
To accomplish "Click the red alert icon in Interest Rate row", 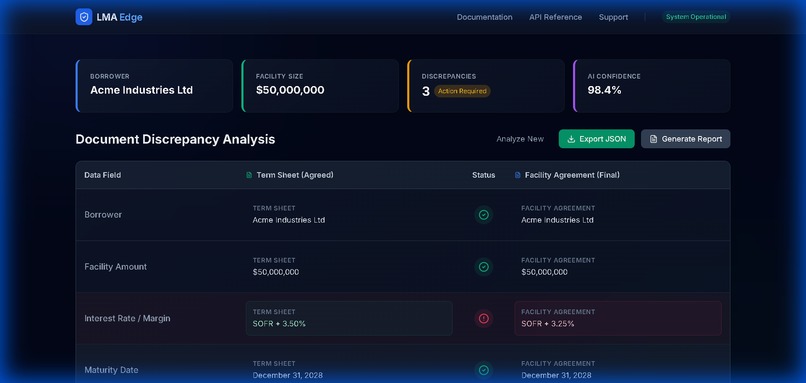I will (x=484, y=318).
